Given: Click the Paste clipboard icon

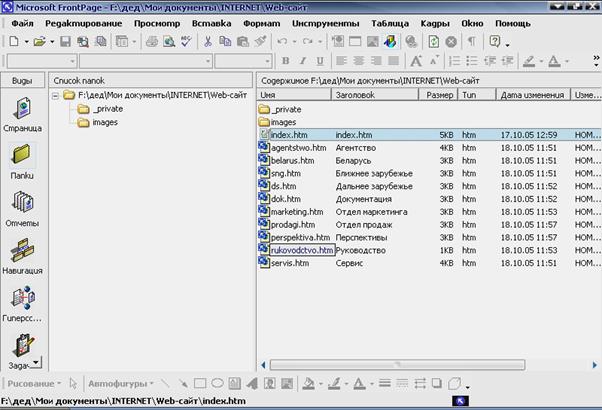Looking at the screenshot, I should click(243, 41).
